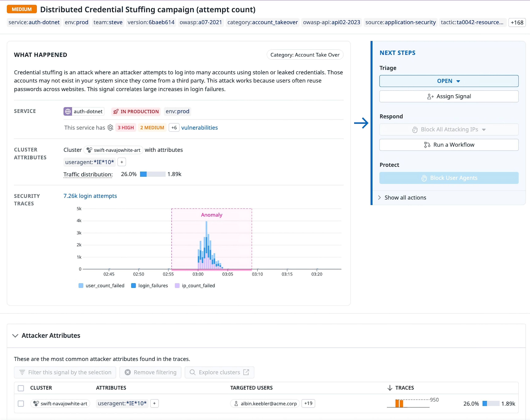Screen dimensions: 530x420
Task: Open the OPEN triage status dropdown
Action: 448,81
